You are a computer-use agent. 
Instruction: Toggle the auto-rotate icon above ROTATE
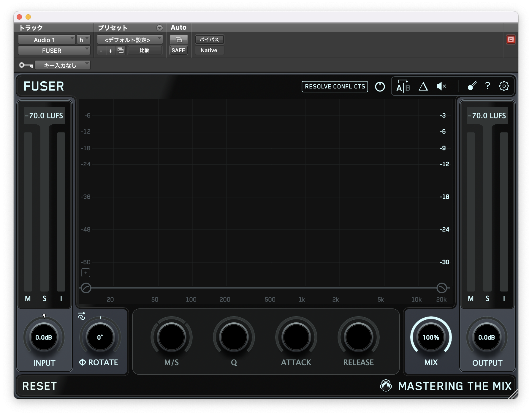(82, 316)
